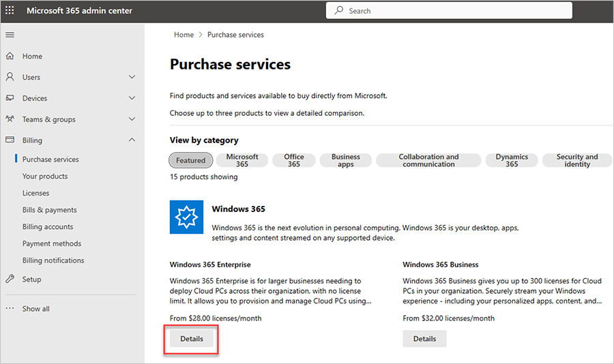Screen dimensions: 614x364
Task: Open Billing notifications
Action: (x=53, y=260)
